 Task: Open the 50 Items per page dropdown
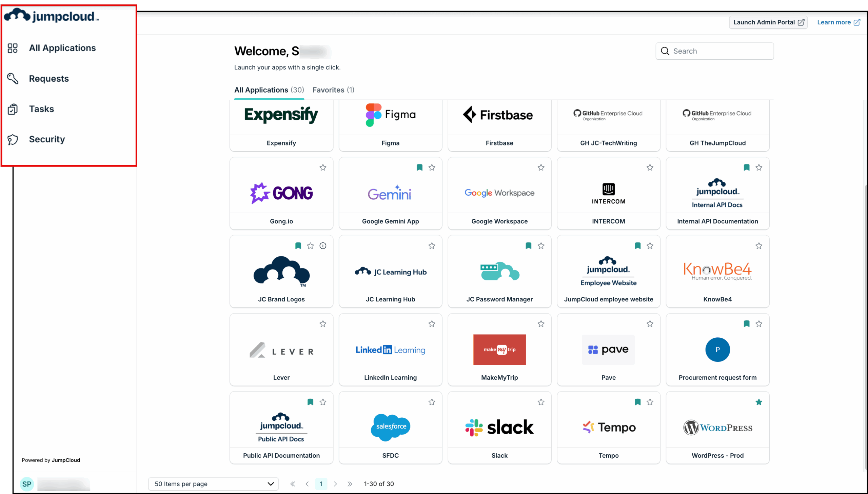click(x=213, y=484)
